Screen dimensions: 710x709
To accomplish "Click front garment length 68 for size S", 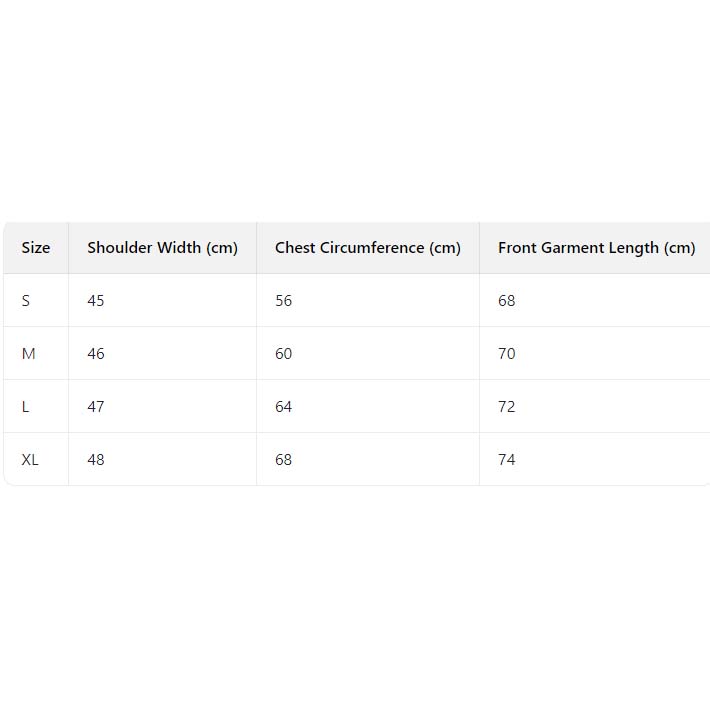I will click(507, 301).
